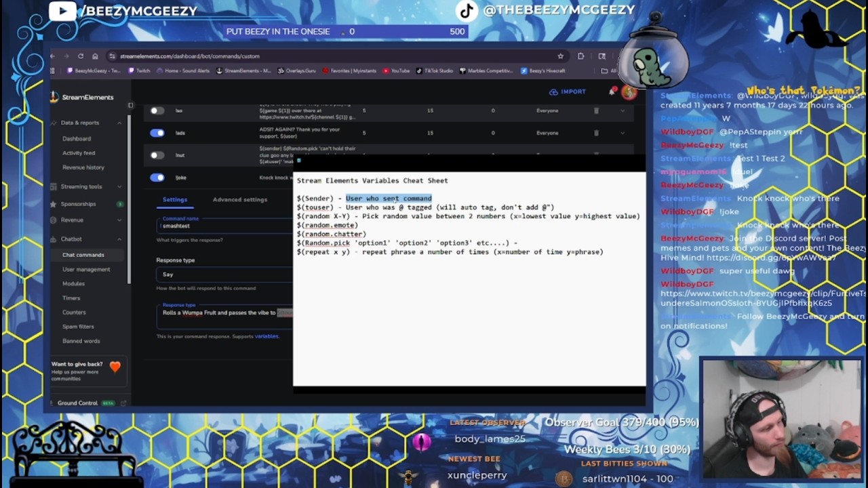Screen dimensions: 868x488
Task: Open the YouTube bookmark
Action: tap(396, 70)
